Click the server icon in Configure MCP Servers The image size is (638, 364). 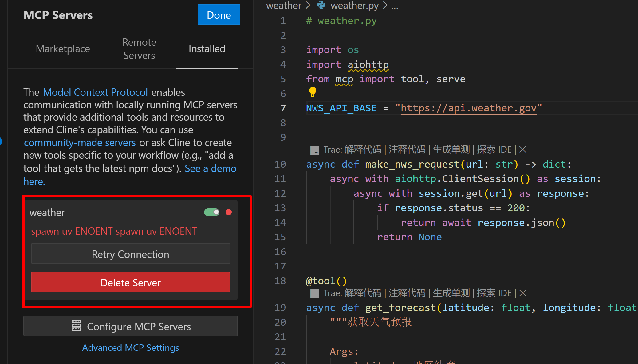[x=76, y=326]
